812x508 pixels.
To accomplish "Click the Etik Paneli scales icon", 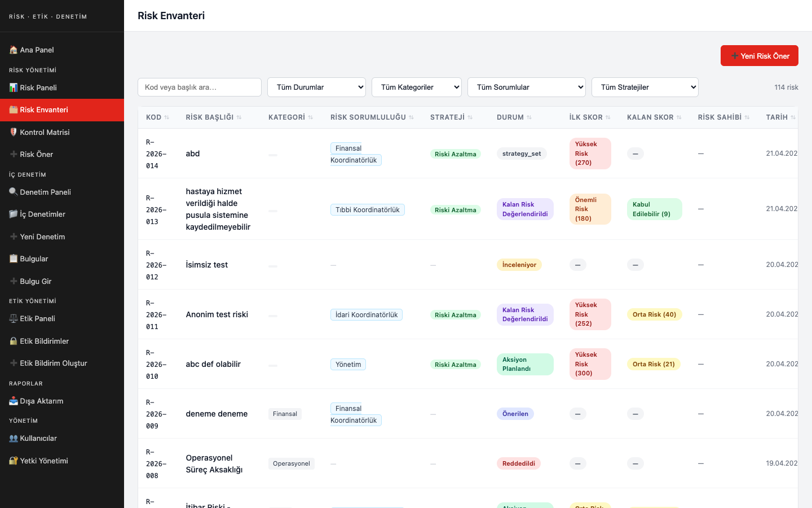I will (14, 318).
